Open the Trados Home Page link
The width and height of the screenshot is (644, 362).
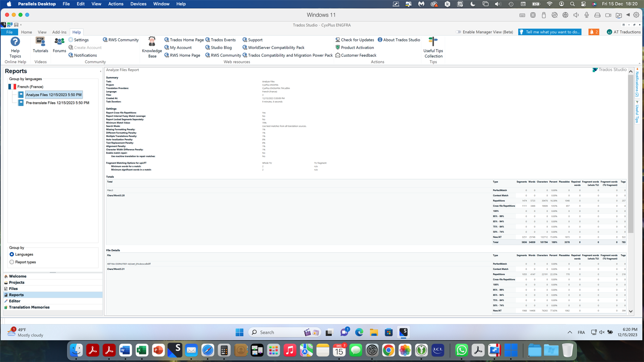tap(184, 40)
